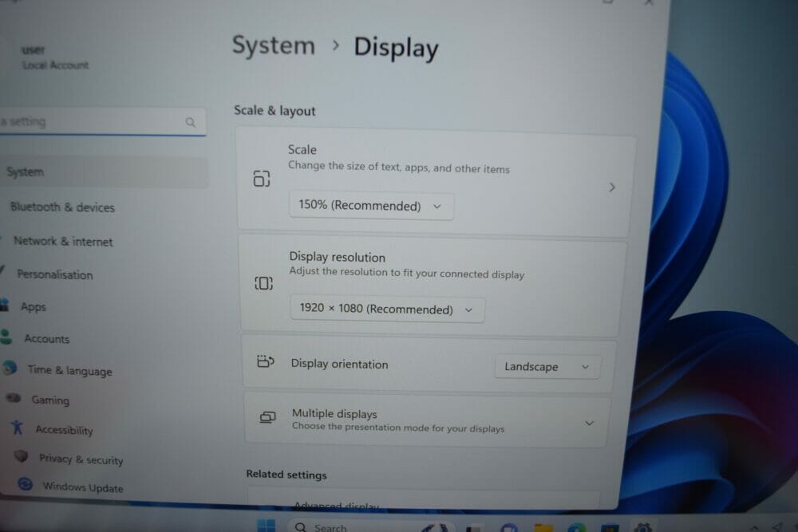This screenshot has width=798, height=532.
Task: Open Privacy & security via shield icon
Action: tap(21, 455)
